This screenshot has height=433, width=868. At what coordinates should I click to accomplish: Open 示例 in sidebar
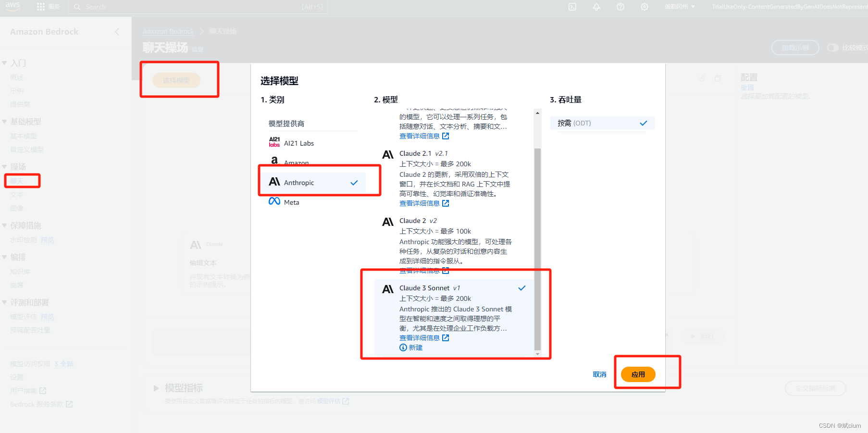tap(17, 91)
